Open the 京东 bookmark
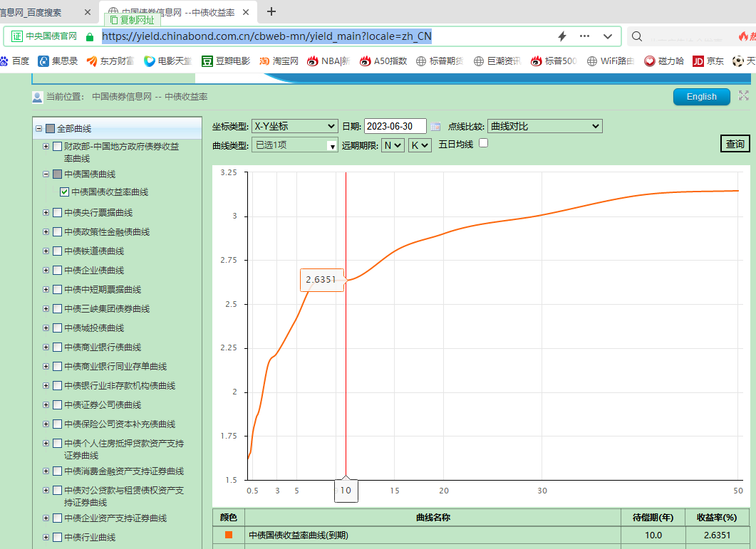This screenshot has width=756, height=549. click(708, 61)
